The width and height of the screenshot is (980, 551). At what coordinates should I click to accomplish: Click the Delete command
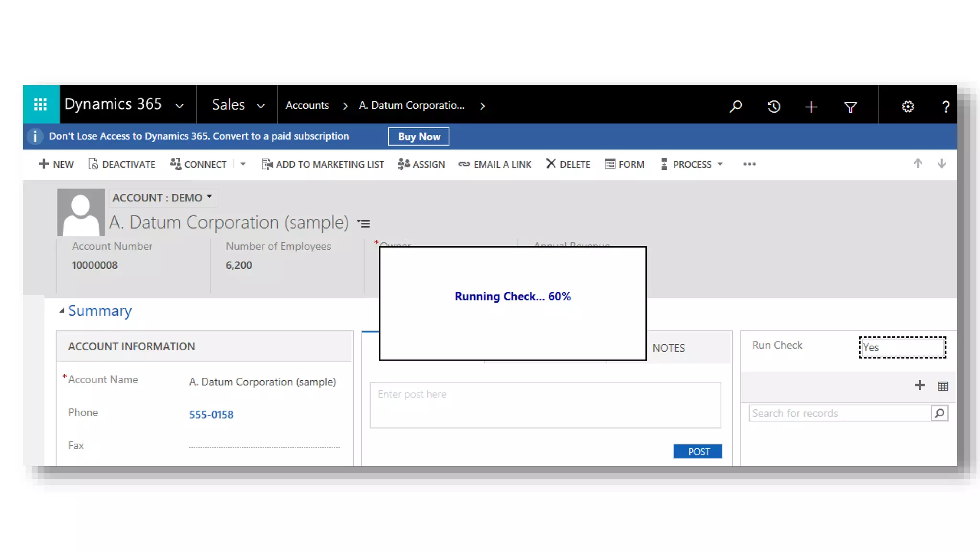(568, 164)
